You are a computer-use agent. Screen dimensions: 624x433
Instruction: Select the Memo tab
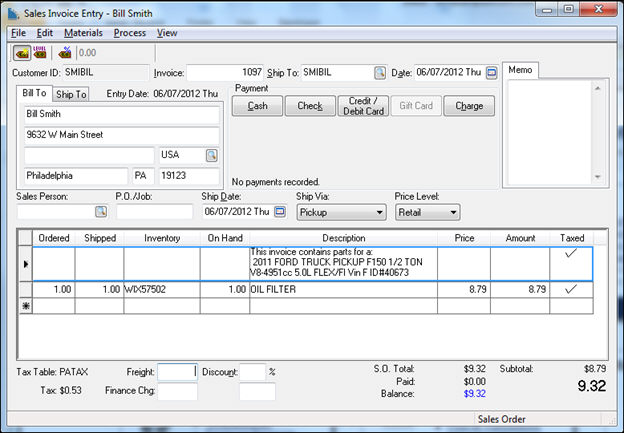point(520,70)
